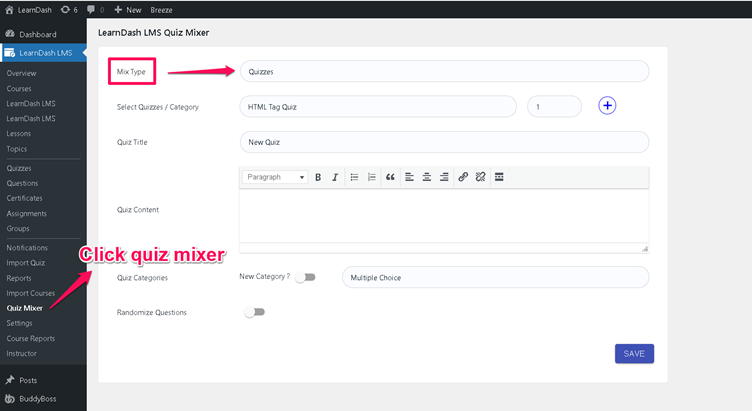The width and height of the screenshot is (752, 411).
Task: Insert a bulleted list
Action: point(354,177)
